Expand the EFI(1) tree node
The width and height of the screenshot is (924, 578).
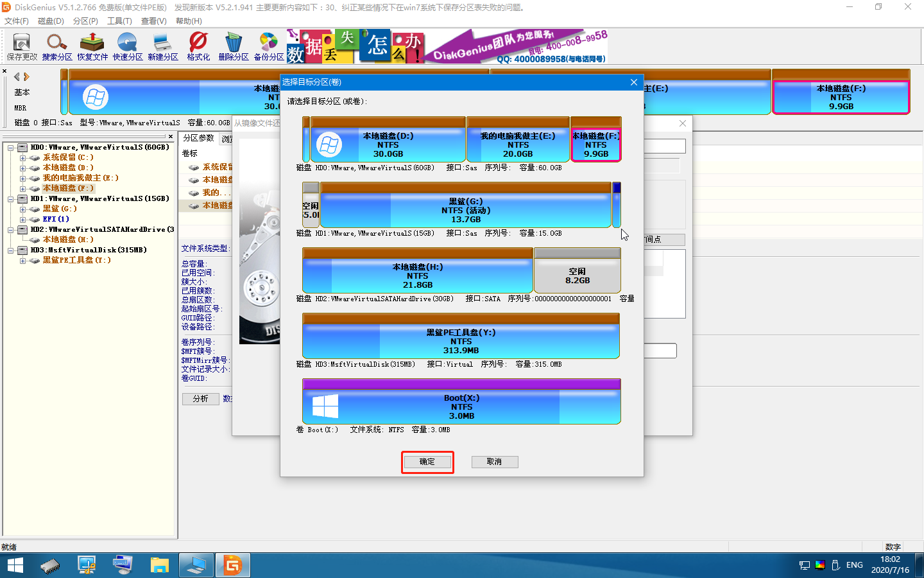(x=23, y=220)
